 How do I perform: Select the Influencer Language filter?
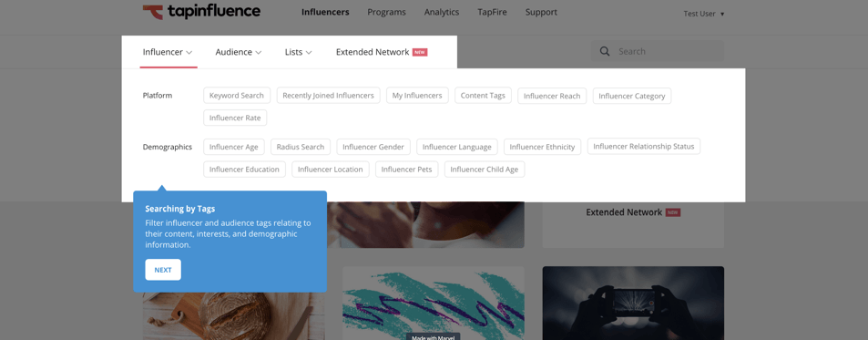(x=457, y=147)
